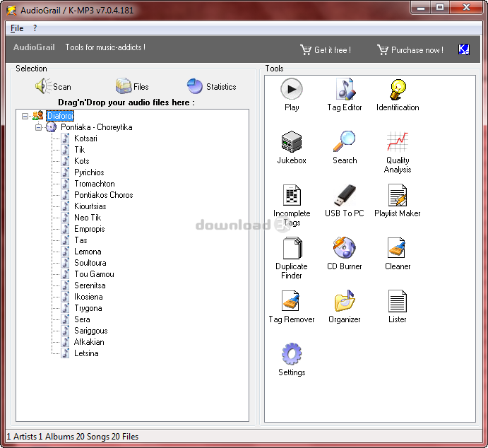Select the song Pontiakos Choros
The height and width of the screenshot is (448, 488).
pyautogui.click(x=104, y=195)
